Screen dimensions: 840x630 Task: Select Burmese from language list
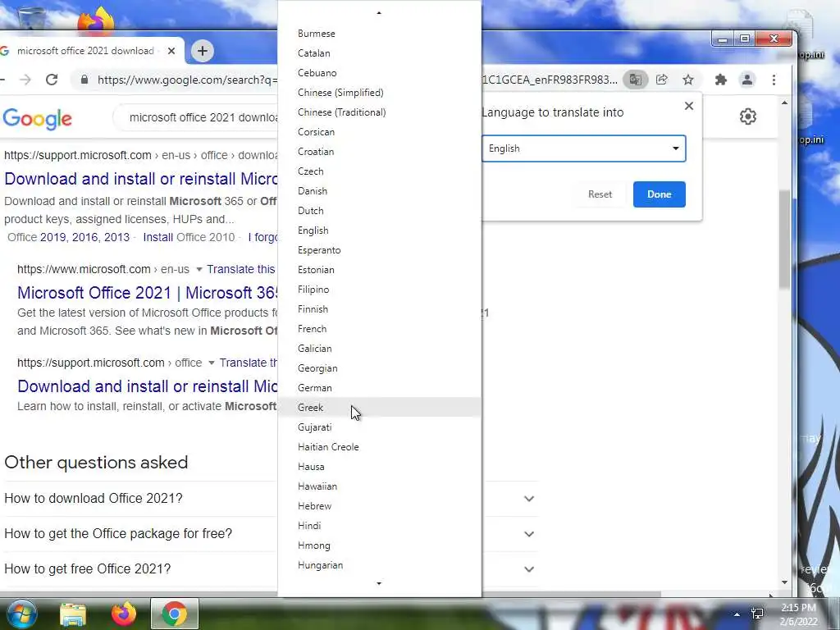pos(379,33)
